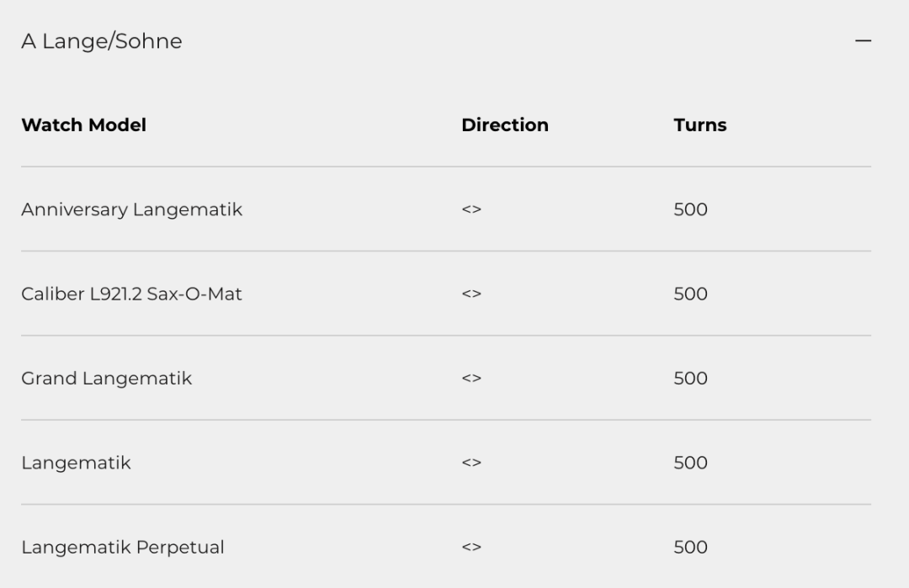Screen dimensions: 909x588
Task: Select the plain Langematik model name
Action: coord(76,463)
